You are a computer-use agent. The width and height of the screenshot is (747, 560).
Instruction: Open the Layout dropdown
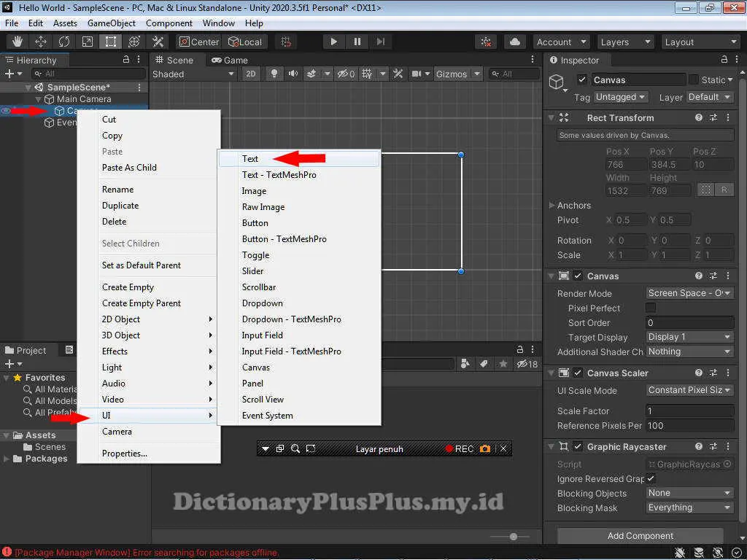700,42
